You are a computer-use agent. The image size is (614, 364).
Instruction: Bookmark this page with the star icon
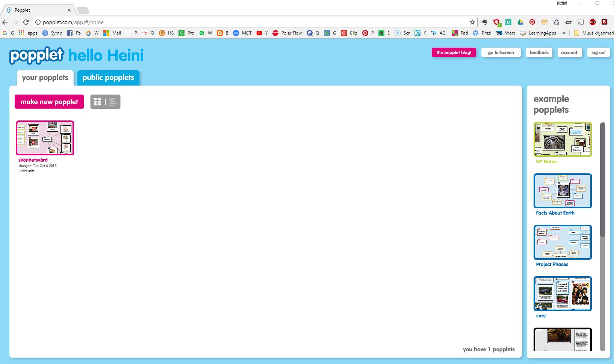[472, 22]
